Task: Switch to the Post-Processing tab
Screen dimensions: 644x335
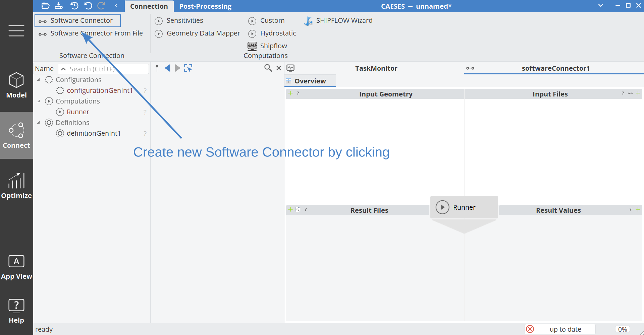Action: (205, 6)
